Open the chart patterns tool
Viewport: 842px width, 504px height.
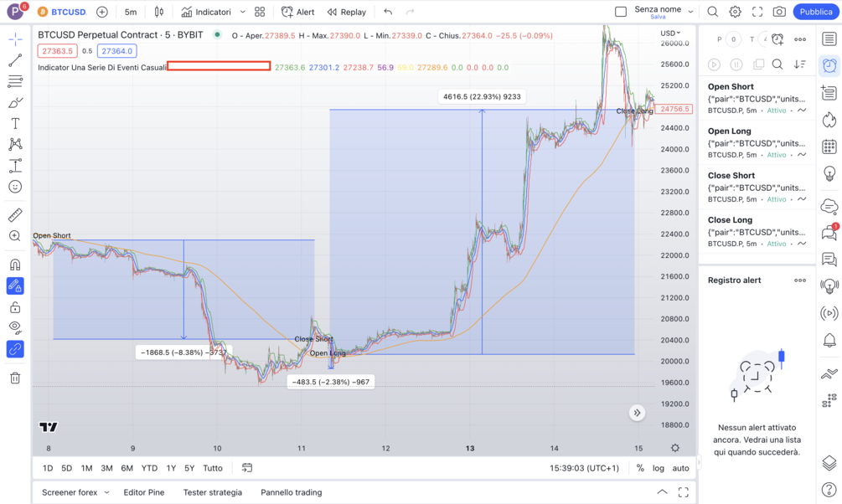point(15,144)
